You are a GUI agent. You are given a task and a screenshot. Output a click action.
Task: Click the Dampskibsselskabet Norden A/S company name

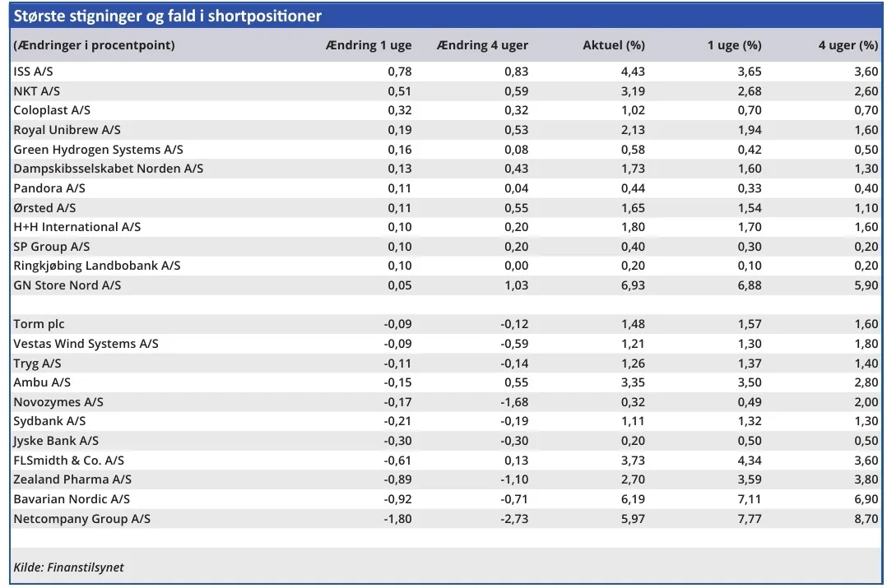pyautogui.click(x=108, y=169)
